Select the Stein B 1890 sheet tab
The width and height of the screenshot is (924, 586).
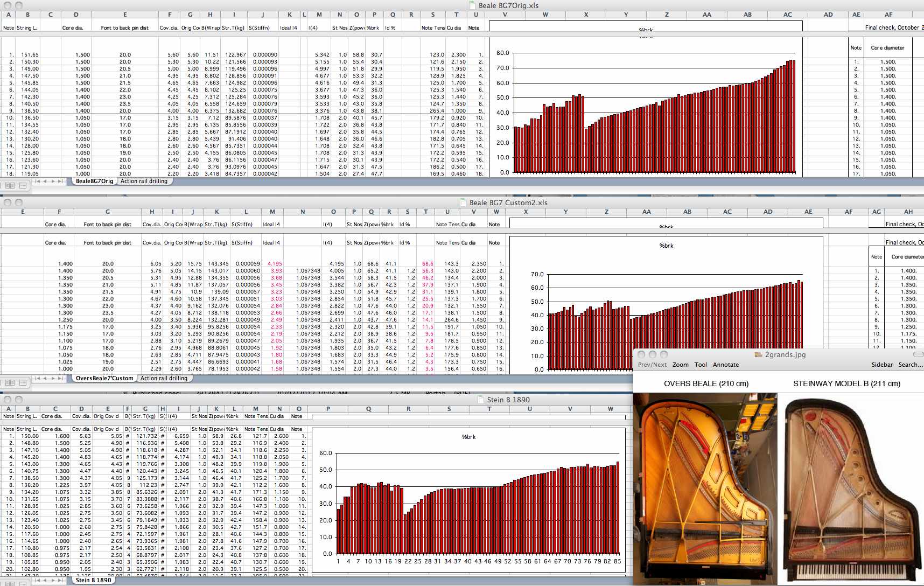[x=93, y=581]
